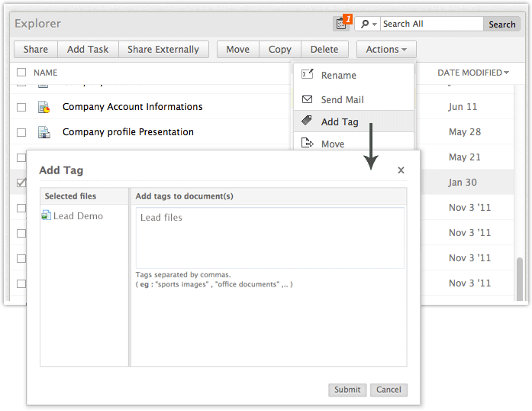Check the Company profile Presentation checkbox

pos(21,132)
